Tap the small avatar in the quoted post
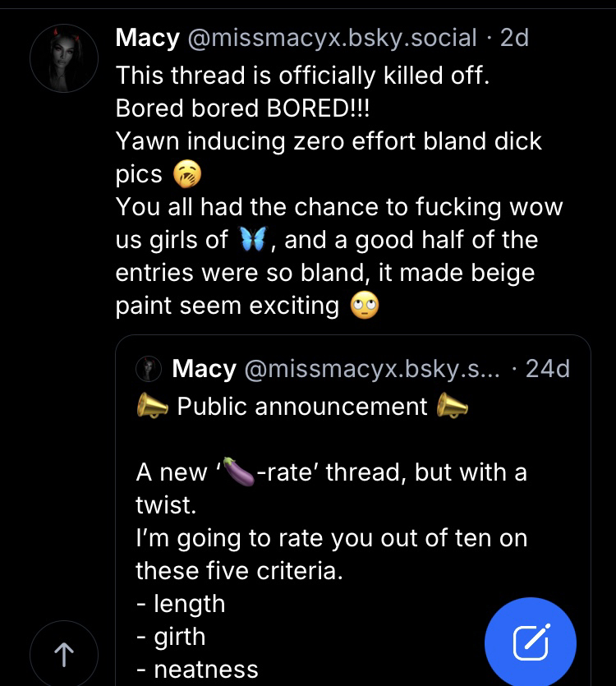This screenshot has width=616, height=686. pos(149,369)
